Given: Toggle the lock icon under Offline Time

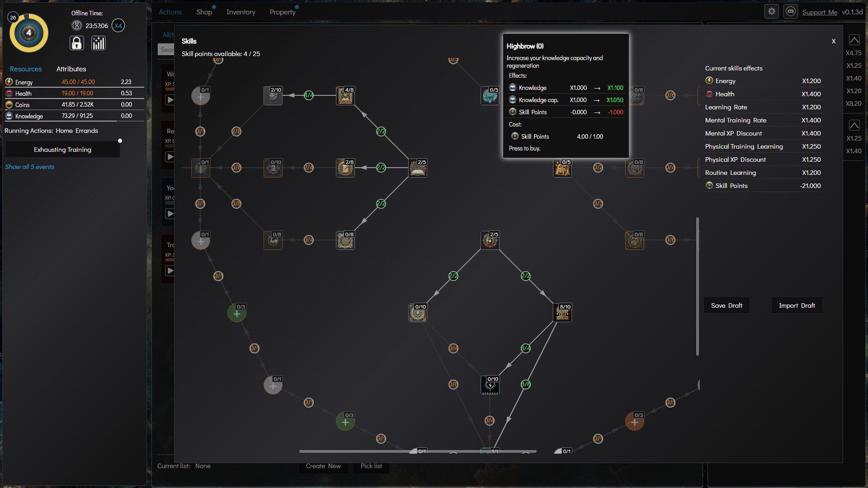Looking at the screenshot, I should (x=76, y=43).
